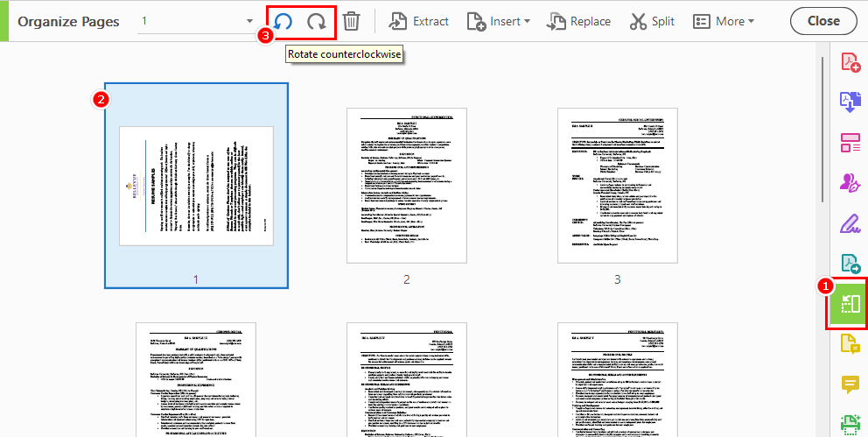This screenshot has width=868, height=437.
Task: Select page 3 thumbnail
Action: (x=617, y=186)
